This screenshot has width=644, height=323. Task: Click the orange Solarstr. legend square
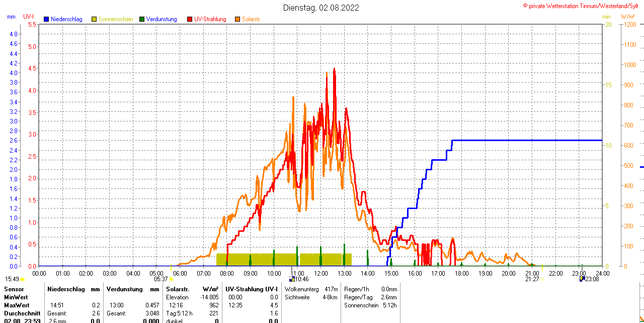point(237,19)
